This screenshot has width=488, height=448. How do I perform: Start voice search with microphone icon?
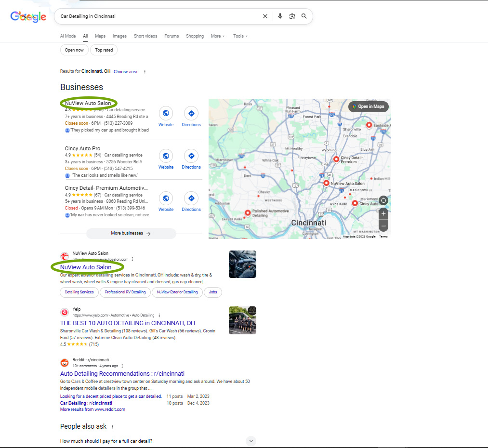(280, 16)
